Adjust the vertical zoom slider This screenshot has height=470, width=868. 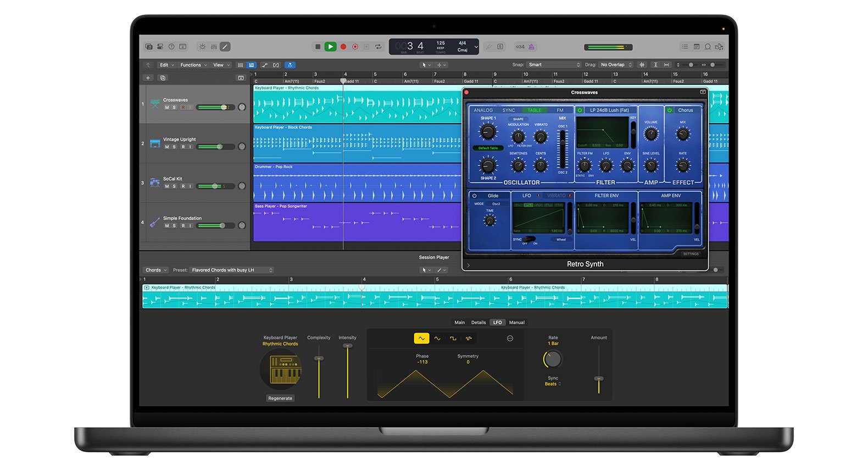(x=691, y=65)
